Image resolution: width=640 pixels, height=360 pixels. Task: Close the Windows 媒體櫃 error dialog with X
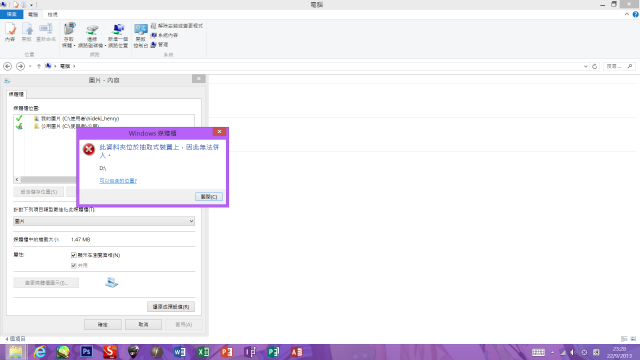(219, 132)
